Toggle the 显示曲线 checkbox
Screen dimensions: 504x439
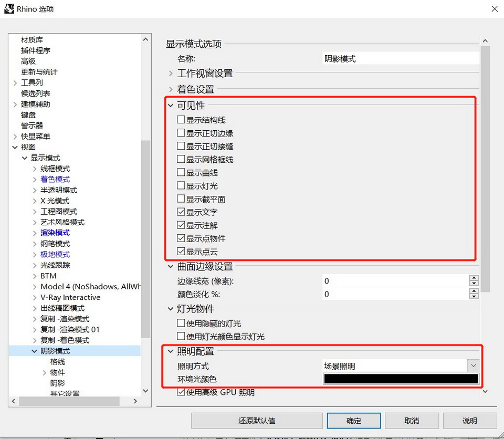point(181,173)
